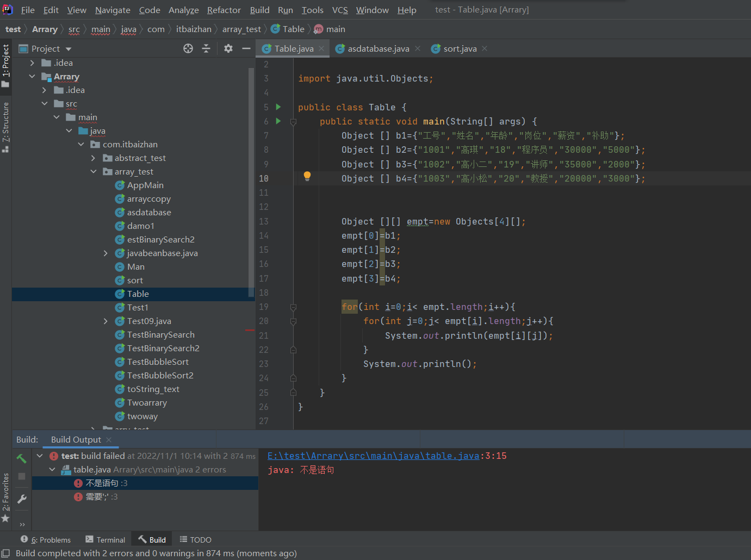Select AppMain class in tree
Viewport: 751px width, 560px height.
[x=145, y=185]
